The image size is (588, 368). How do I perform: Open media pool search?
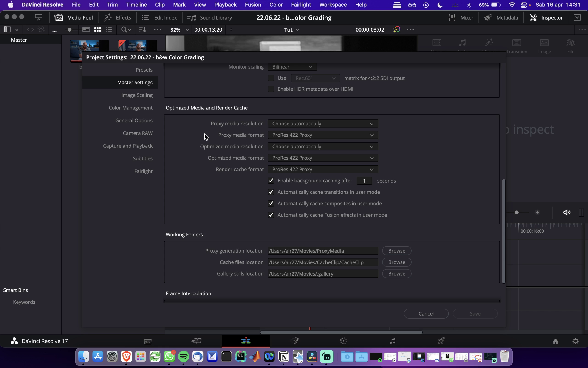point(126,29)
